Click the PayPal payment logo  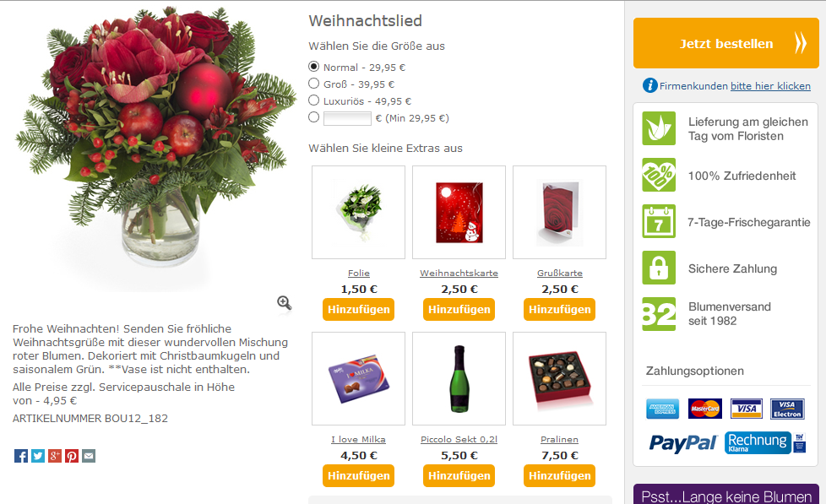coord(683,443)
